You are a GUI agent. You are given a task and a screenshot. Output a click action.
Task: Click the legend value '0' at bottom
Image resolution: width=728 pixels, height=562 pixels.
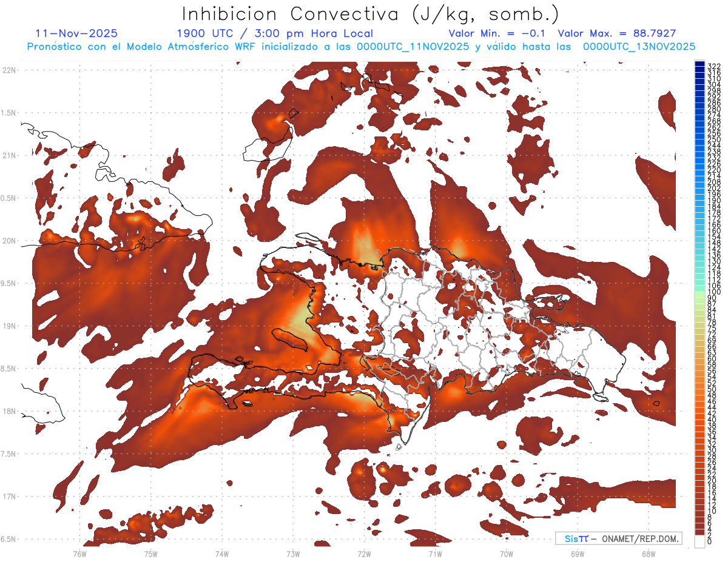coord(710,542)
